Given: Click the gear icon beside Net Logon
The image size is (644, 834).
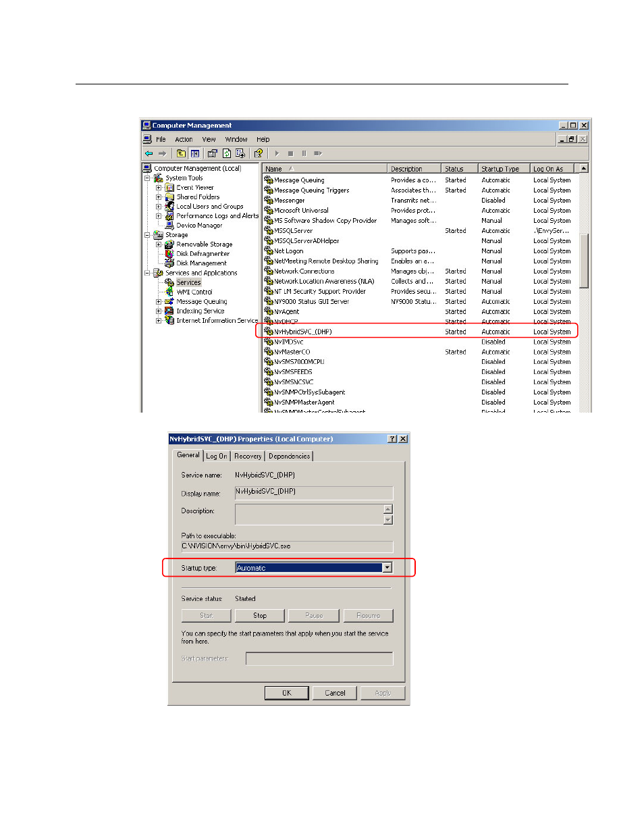Looking at the screenshot, I should 268,251.
